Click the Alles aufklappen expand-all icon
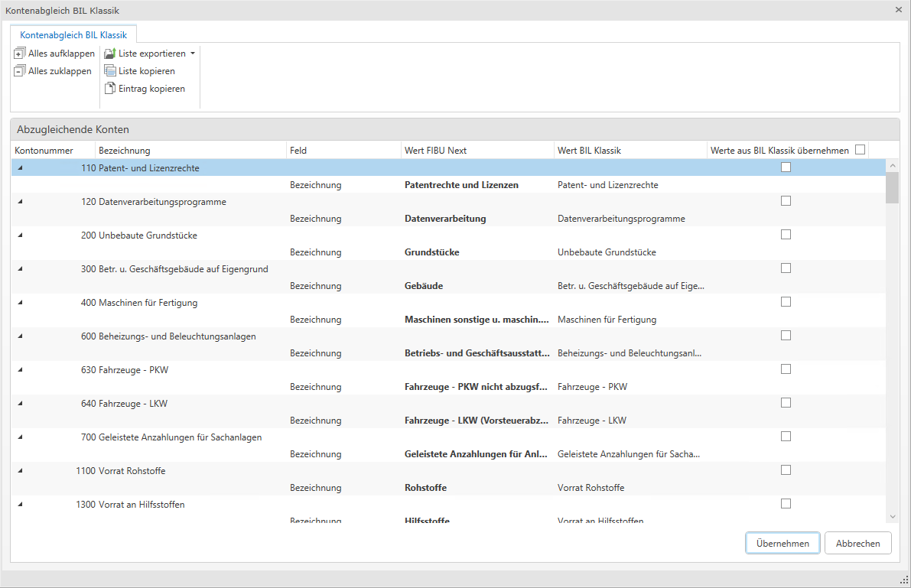 click(x=20, y=54)
